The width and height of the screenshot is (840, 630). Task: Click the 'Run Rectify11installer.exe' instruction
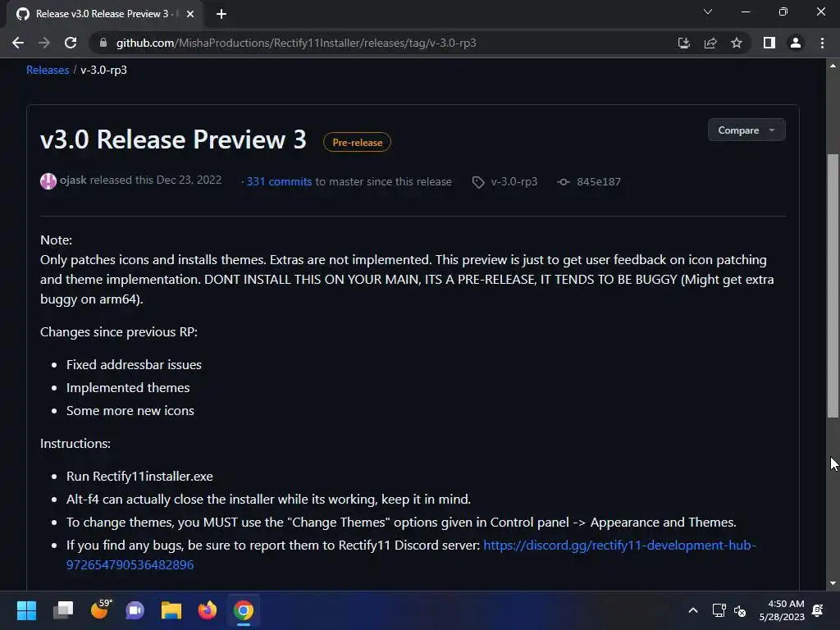139,477
